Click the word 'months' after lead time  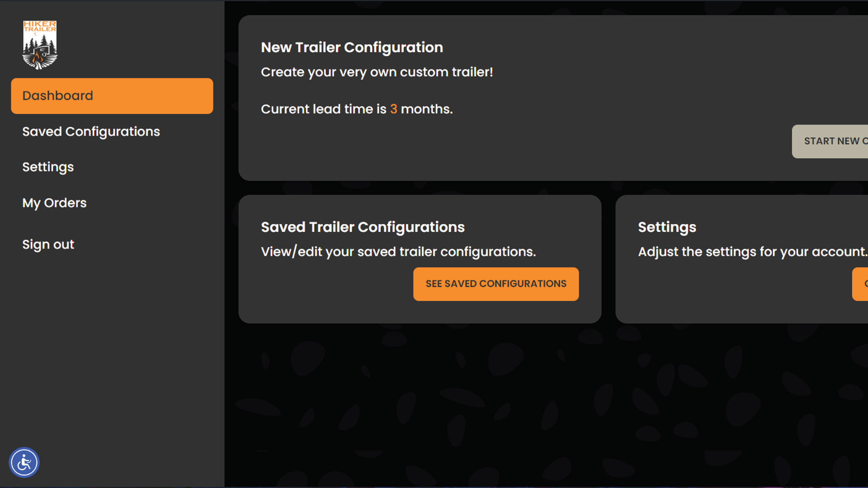[x=425, y=109]
